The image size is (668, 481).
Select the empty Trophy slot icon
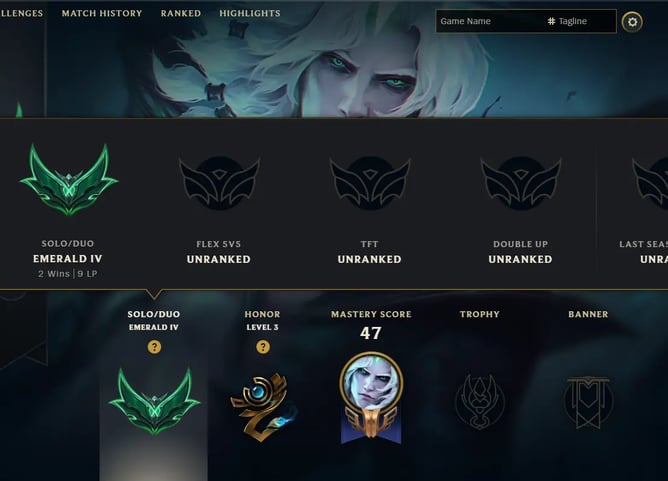coord(480,402)
